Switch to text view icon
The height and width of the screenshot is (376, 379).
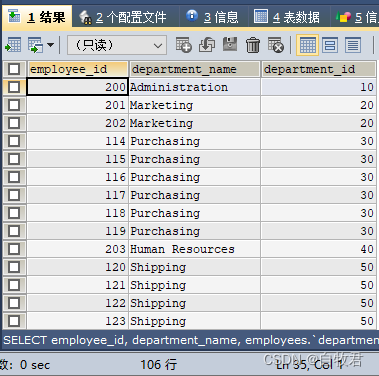353,45
